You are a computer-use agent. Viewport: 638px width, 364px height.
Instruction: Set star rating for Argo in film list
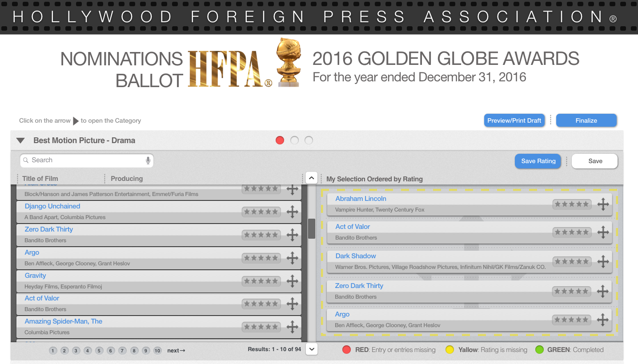pos(261,258)
